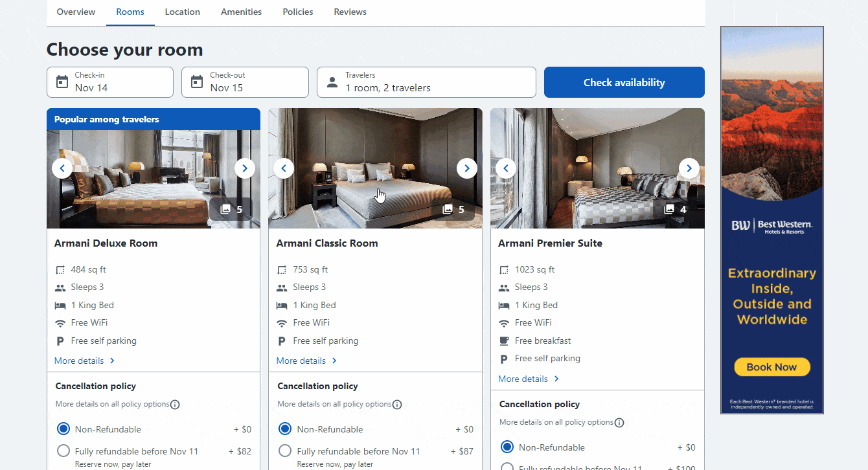
Task: Open policy info icon in Deluxe Room card
Action: [175, 405]
